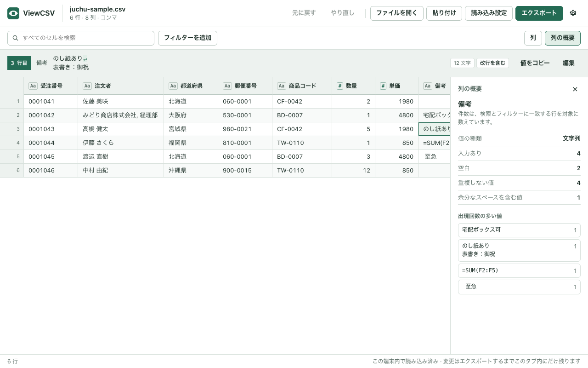
Task: Toggle the 列の概要 panel button
Action: pos(563,38)
